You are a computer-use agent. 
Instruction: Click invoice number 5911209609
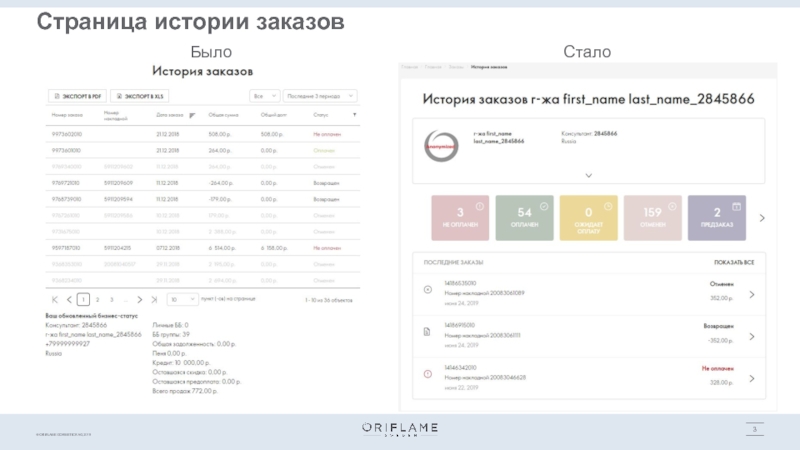tap(118, 183)
